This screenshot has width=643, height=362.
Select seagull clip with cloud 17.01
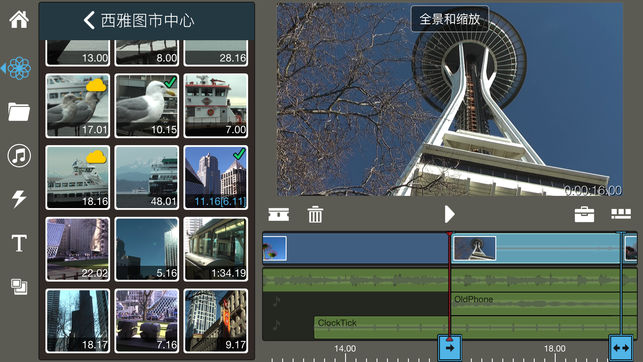(x=78, y=105)
